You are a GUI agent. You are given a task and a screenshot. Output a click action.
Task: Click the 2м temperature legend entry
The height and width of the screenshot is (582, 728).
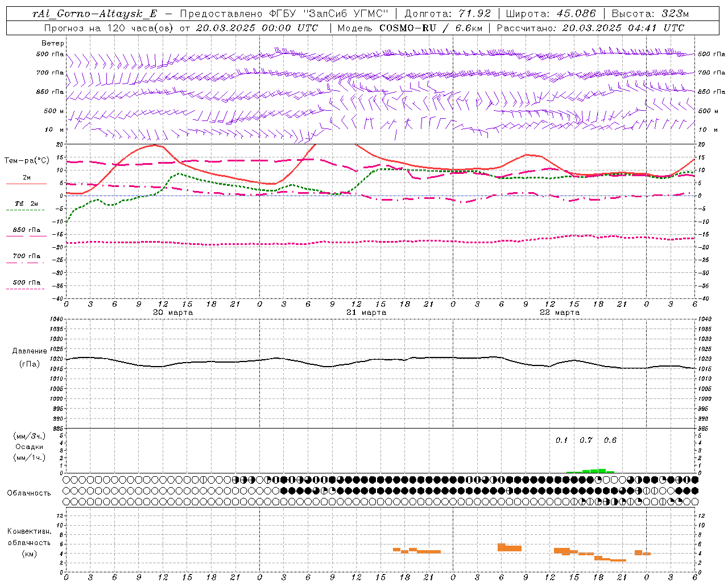tap(27, 178)
